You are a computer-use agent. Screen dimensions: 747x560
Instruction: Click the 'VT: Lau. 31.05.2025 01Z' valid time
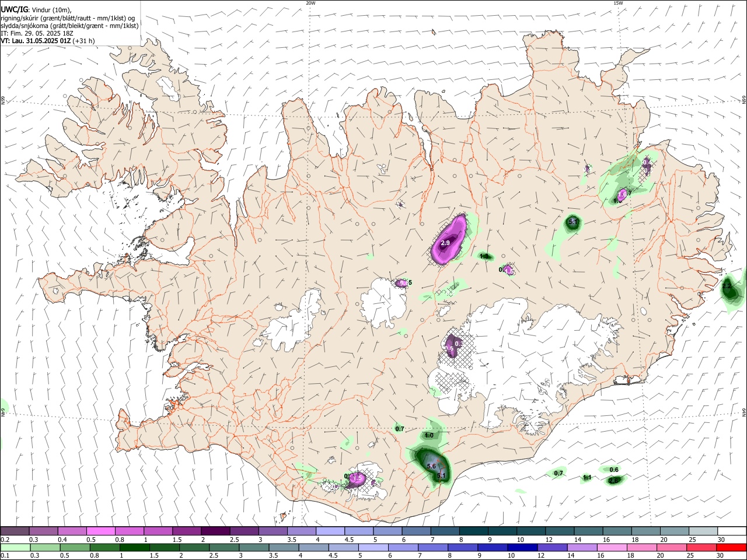(x=36, y=41)
